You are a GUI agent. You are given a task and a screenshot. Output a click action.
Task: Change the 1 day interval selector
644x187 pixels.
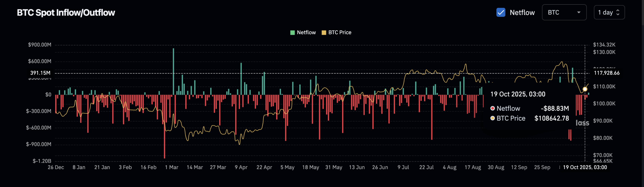[x=609, y=12]
